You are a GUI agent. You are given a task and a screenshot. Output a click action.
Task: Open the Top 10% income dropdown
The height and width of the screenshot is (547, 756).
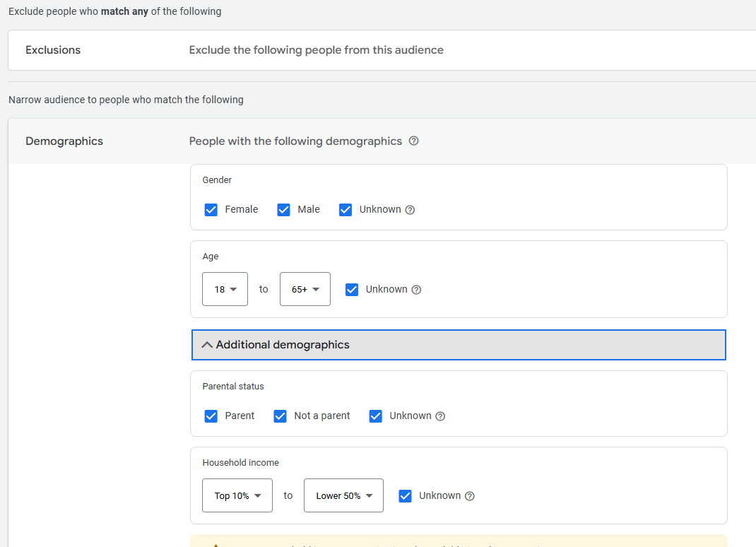click(x=237, y=495)
